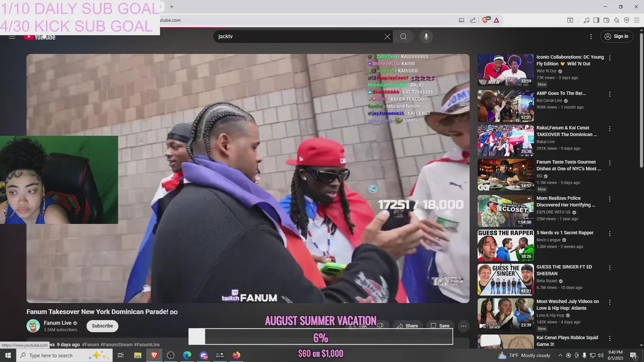This screenshot has height=362, width=644.
Task: Share the Fanum parade video
Action: [x=407, y=326]
